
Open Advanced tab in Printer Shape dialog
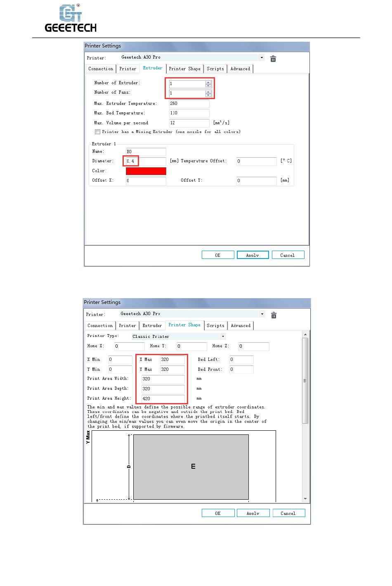tap(241, 326)
